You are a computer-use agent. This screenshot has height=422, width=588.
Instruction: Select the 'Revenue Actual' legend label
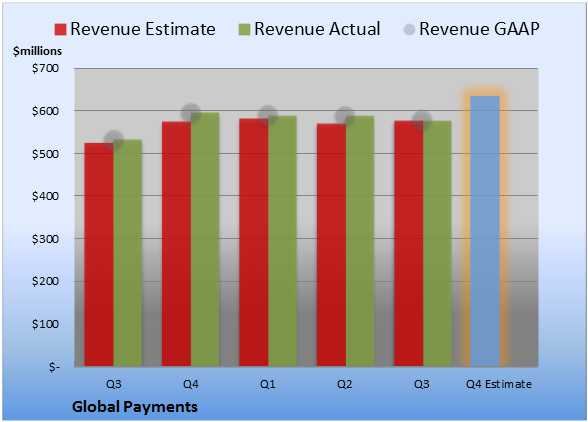317,29
